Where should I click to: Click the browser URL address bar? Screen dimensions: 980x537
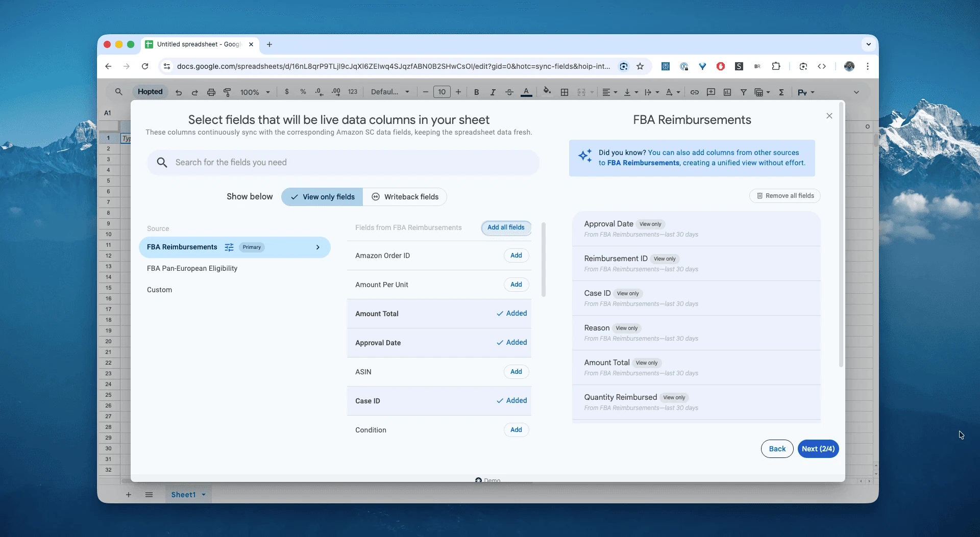pos(393,66)
